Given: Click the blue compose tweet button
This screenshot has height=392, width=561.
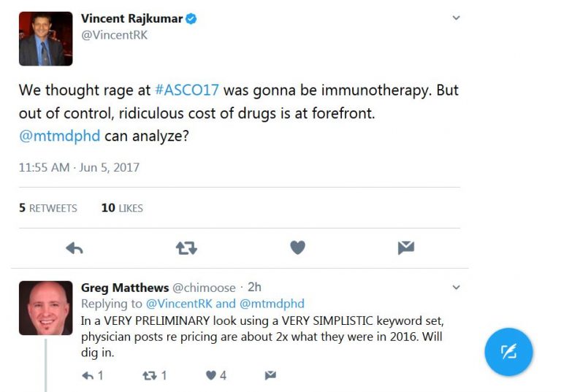Looking at the screenshot, I should (x=508, y=352).
